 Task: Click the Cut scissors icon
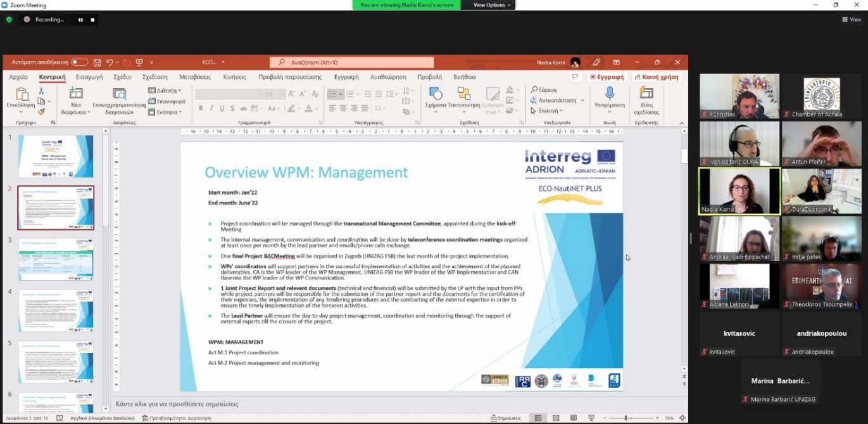tap(41, 91)
